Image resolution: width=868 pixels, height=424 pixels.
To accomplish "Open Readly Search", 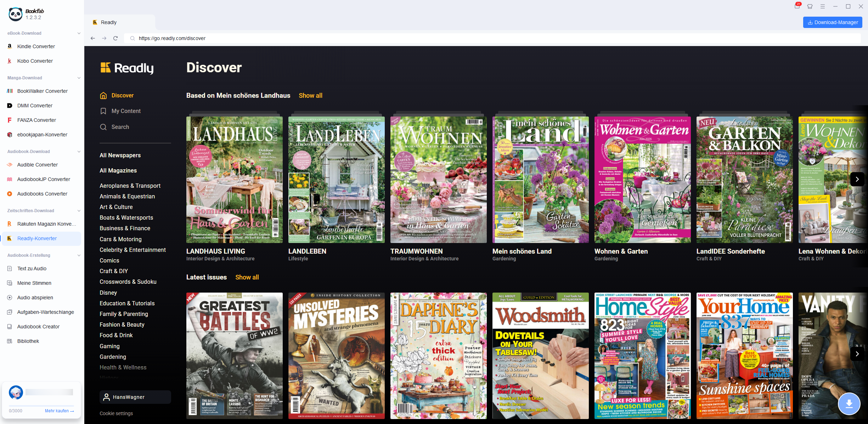I will (x=114, y=127).
